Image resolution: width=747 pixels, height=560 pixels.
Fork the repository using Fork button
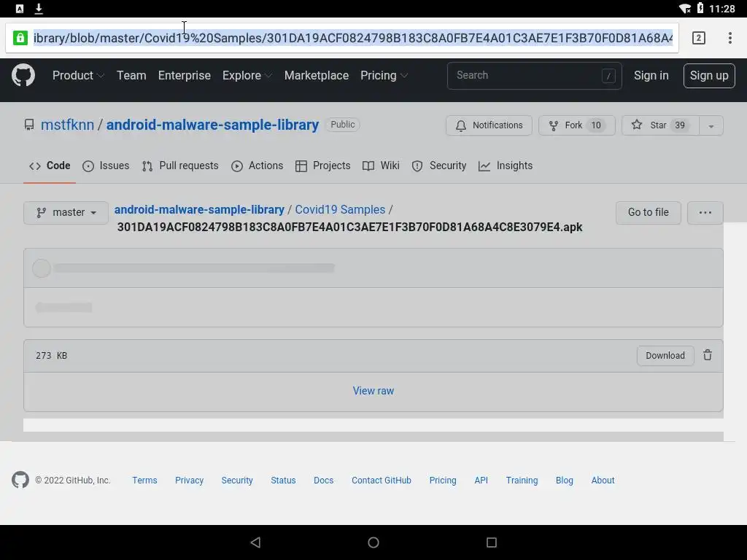pos(576,125)
